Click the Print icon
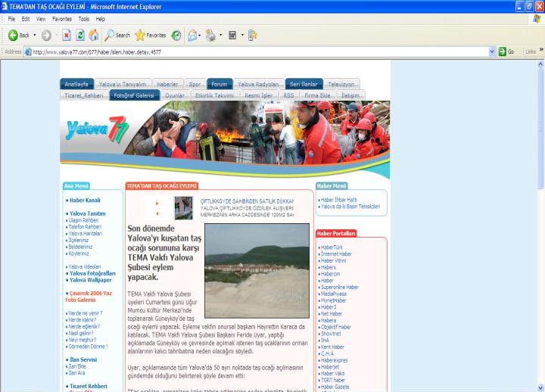Image resolution: width=545 pixels, height=392 pixels. pos(210,35)
